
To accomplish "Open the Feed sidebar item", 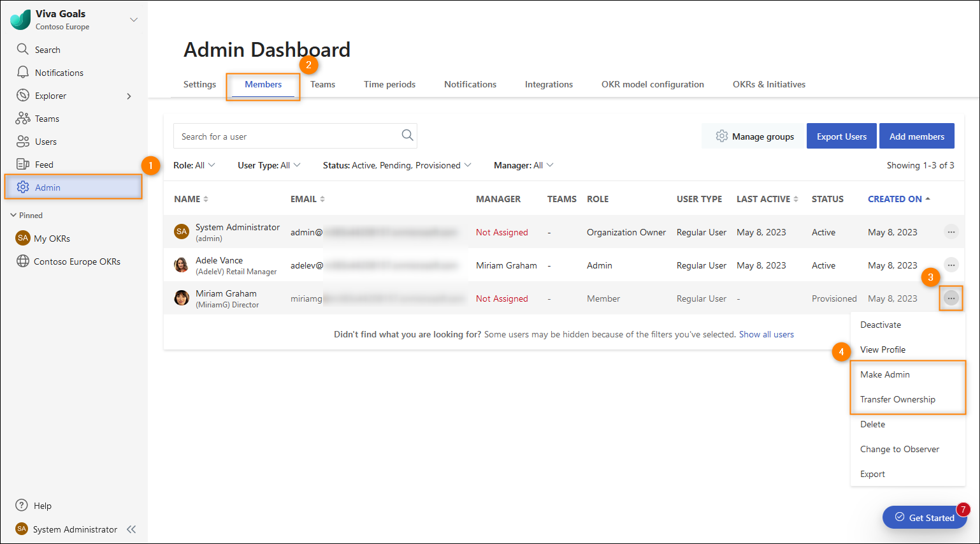I will 35,165.
